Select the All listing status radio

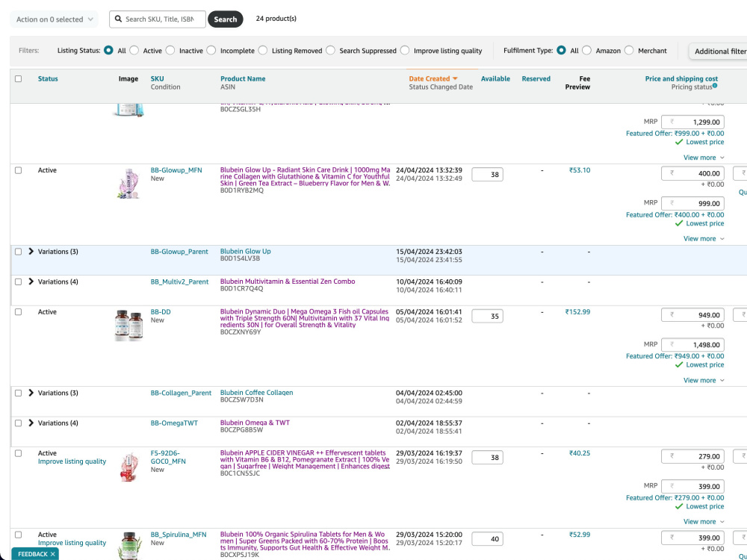pos(108,50)
